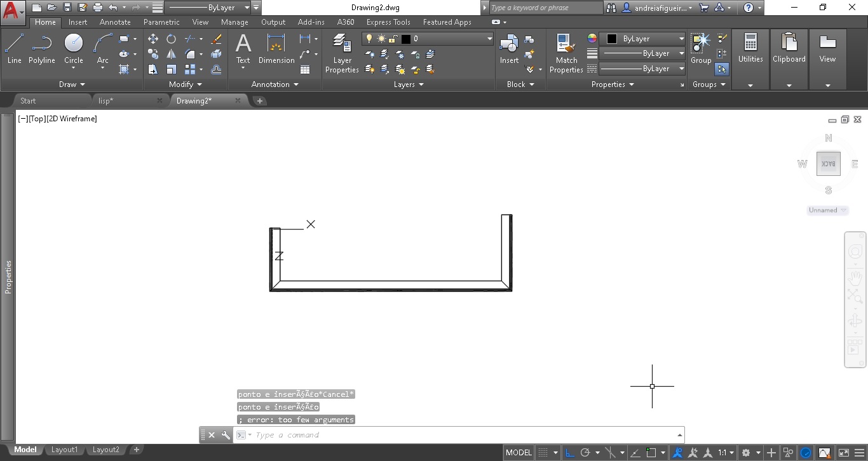Select the Text annotation tool
This screenshot has height=461, width=868.
coord(243,49)
